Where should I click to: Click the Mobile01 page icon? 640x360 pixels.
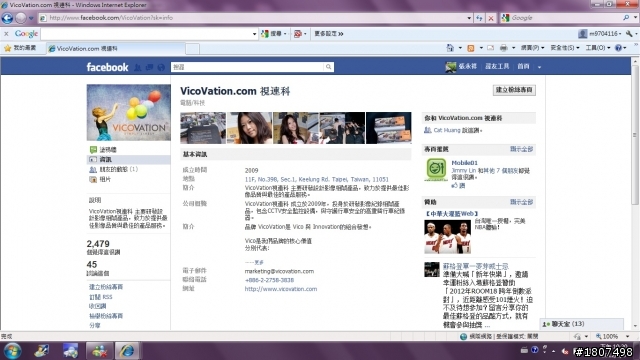pyautogui.click(x=436, y=169)
